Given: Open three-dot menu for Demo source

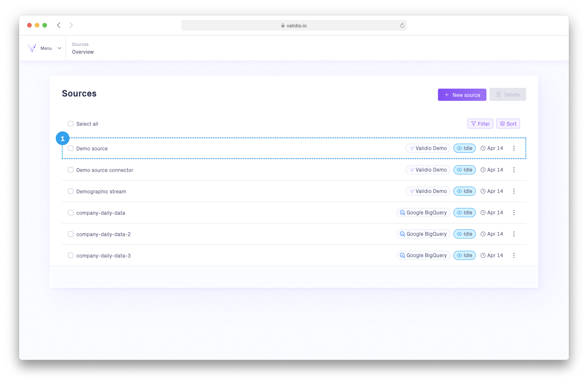Looking at the screenshot, I should (514, 148).
